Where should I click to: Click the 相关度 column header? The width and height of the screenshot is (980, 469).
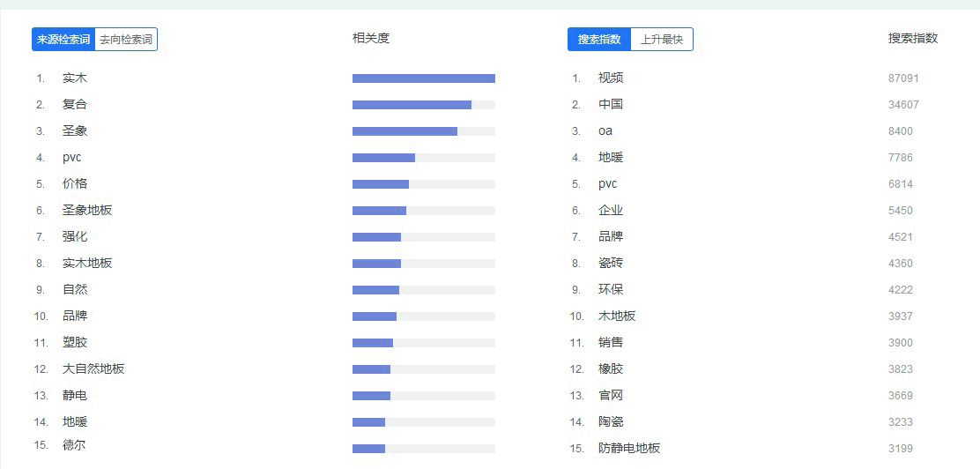[371, 38]
